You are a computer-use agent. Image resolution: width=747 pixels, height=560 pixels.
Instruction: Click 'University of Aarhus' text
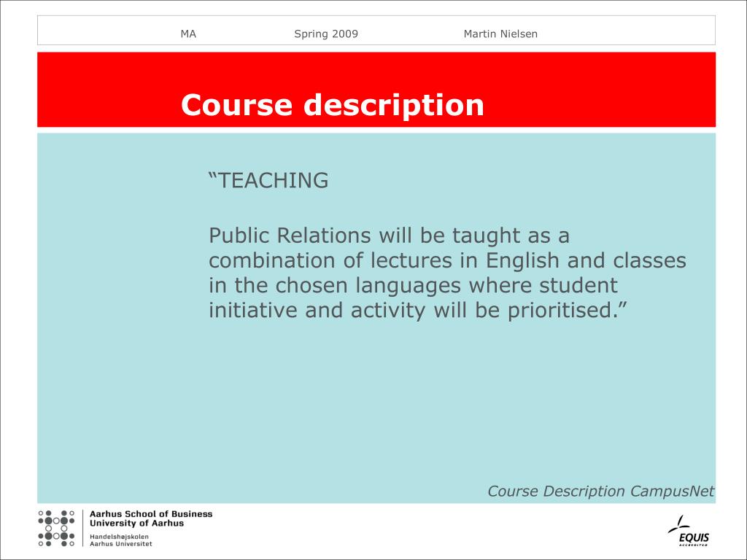coord(136,523)
